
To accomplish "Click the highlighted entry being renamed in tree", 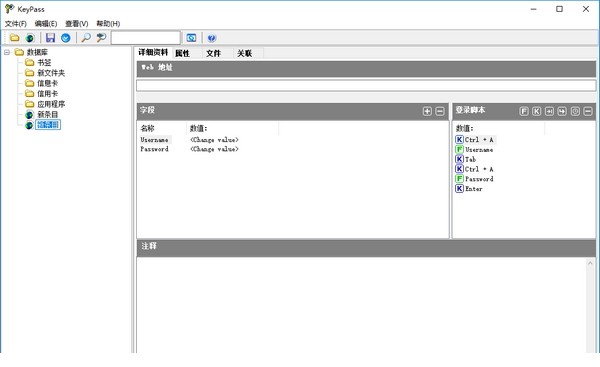I will coord(48,125).
